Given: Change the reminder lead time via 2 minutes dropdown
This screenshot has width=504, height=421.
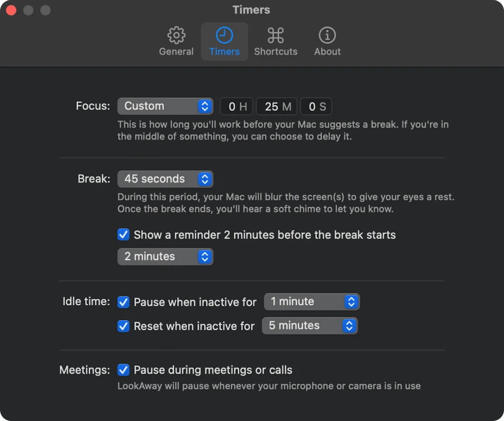Looking at the screenshot, I should 165,256.
